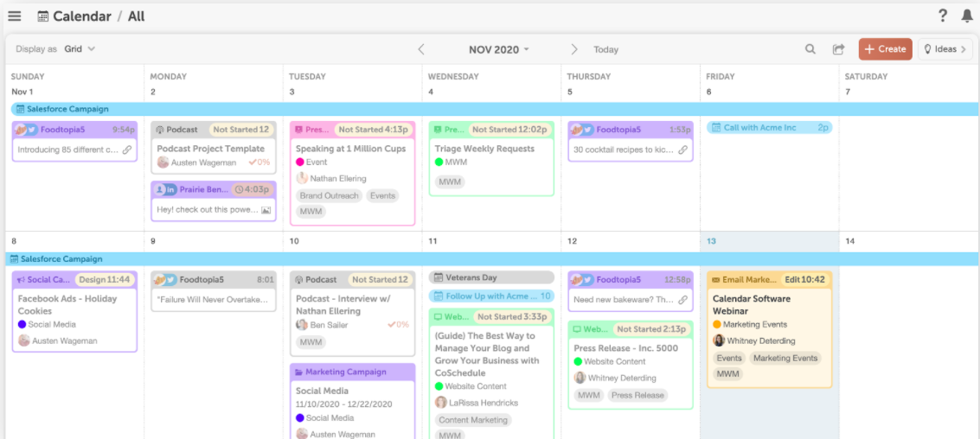Click the calendar search magnifier icon
The width and height of the screenshot is (980, 439).
810,49
